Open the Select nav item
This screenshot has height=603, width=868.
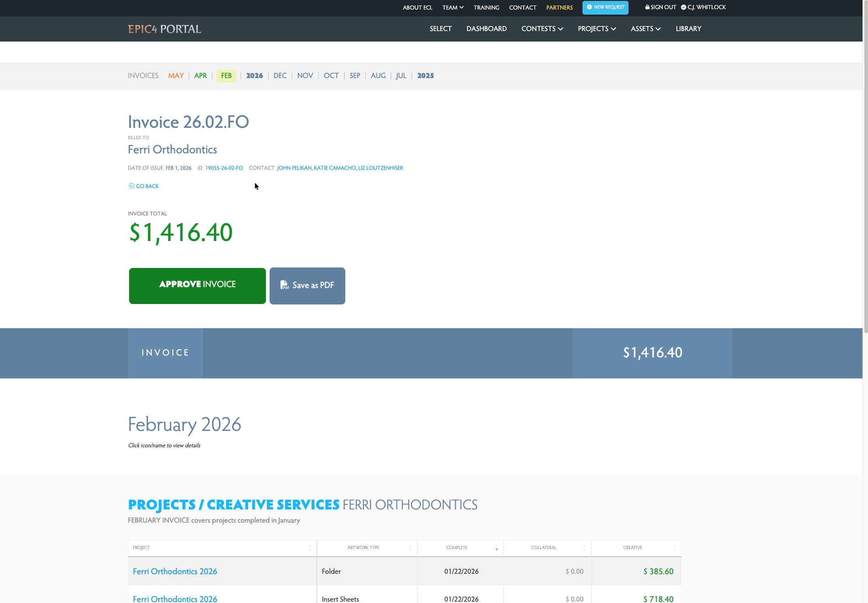[441, 29]
